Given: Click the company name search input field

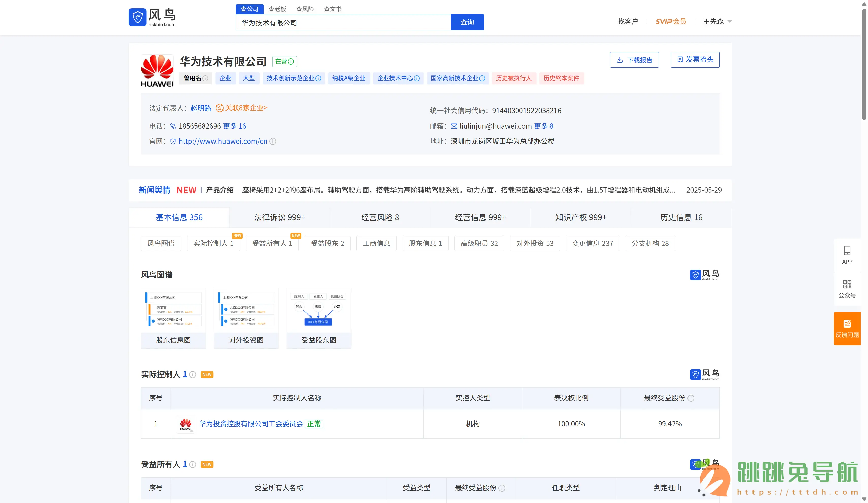Looking at the screenshot, I should [343, 22].
